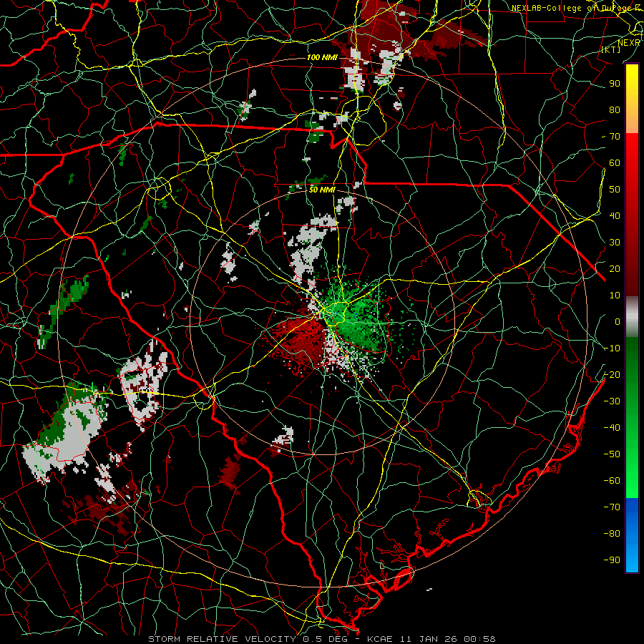
Task: Click the [KT] units label above scale
Action: [x=611, y=49]
